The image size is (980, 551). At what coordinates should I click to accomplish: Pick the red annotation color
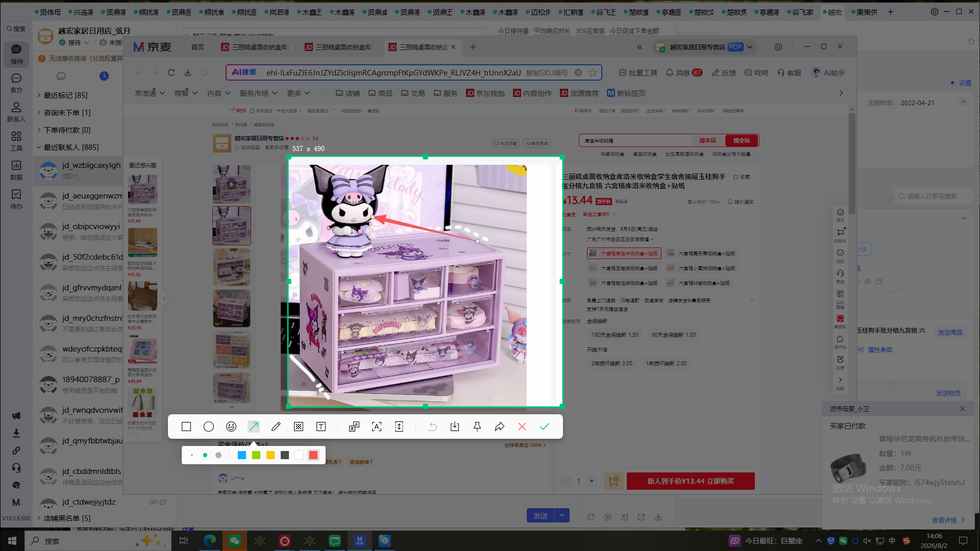313,455
